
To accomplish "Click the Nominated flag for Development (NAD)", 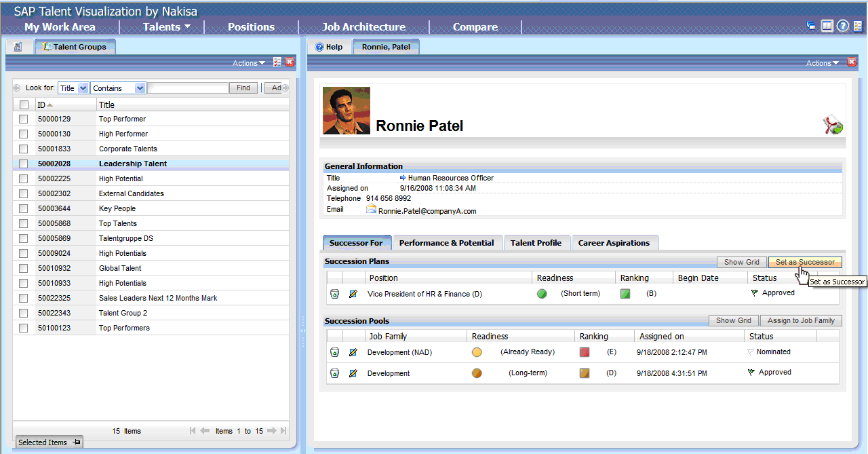I will (x=750, y=352).
